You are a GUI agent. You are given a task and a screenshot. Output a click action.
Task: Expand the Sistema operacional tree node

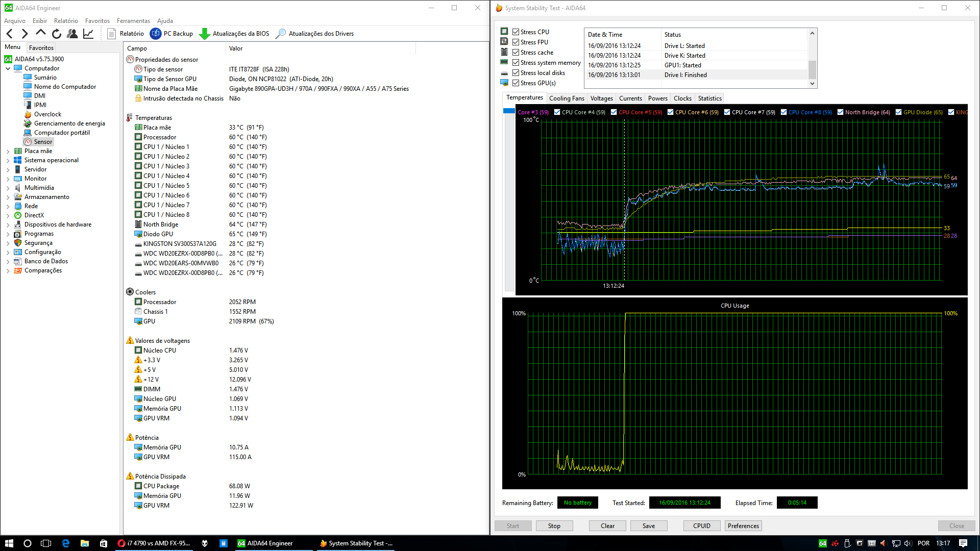tap(8, 160)
